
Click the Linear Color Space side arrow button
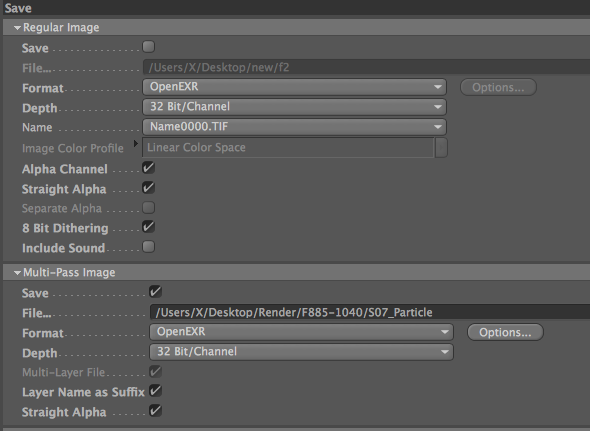[x=441, y=148]
